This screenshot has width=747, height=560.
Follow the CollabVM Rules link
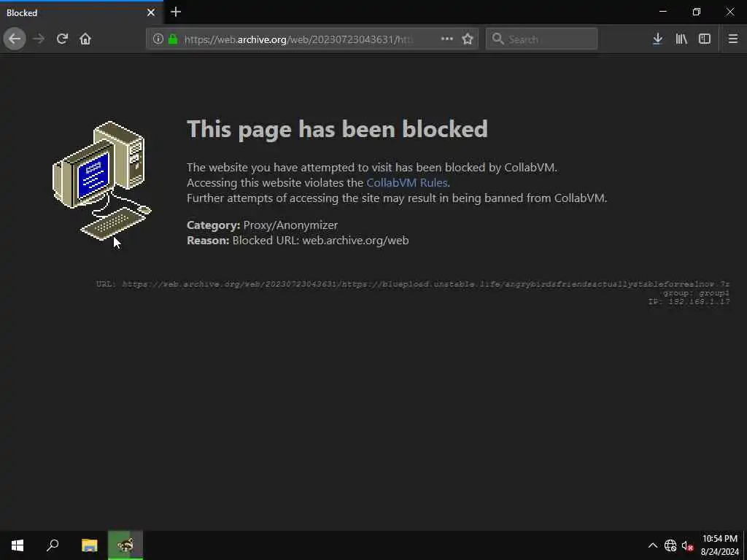407,183
